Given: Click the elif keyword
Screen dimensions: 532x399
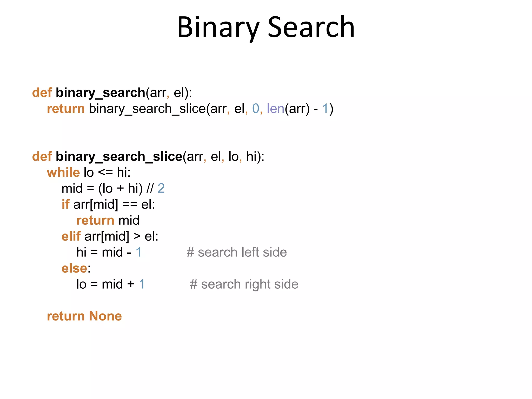Looking at the screenshot, I should click(x=71, y=236).
